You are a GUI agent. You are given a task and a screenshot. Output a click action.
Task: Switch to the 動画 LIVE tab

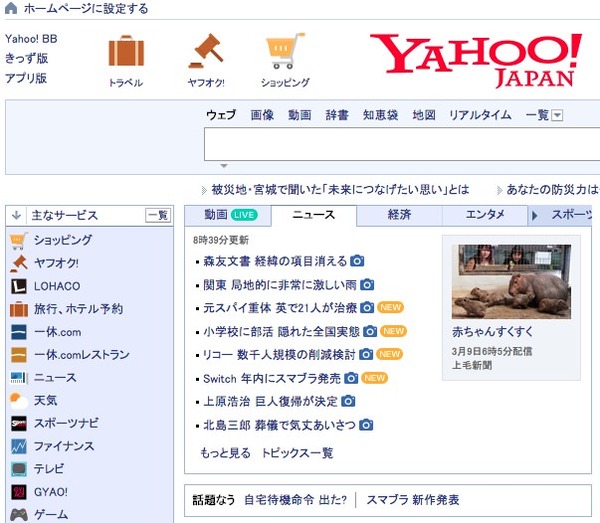coord(228,215)
